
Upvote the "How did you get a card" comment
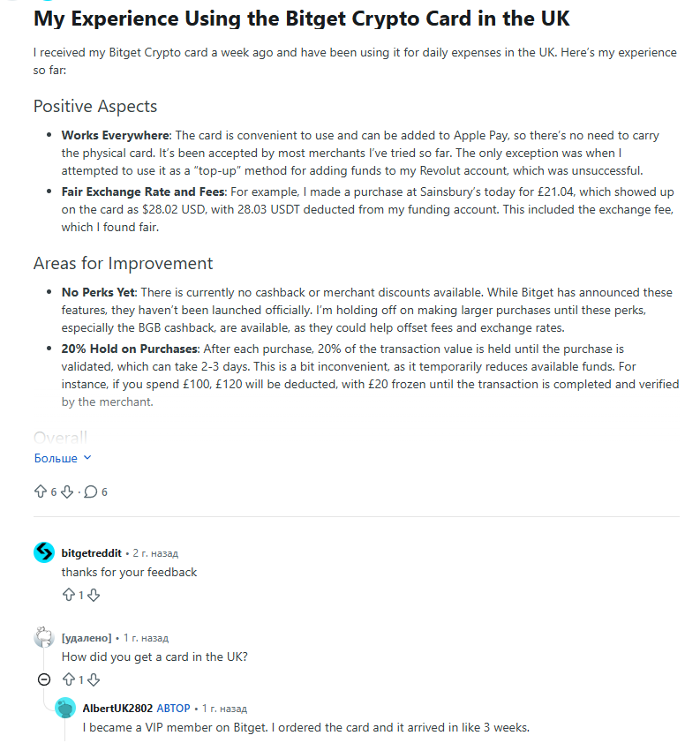[x=69, y=679]
